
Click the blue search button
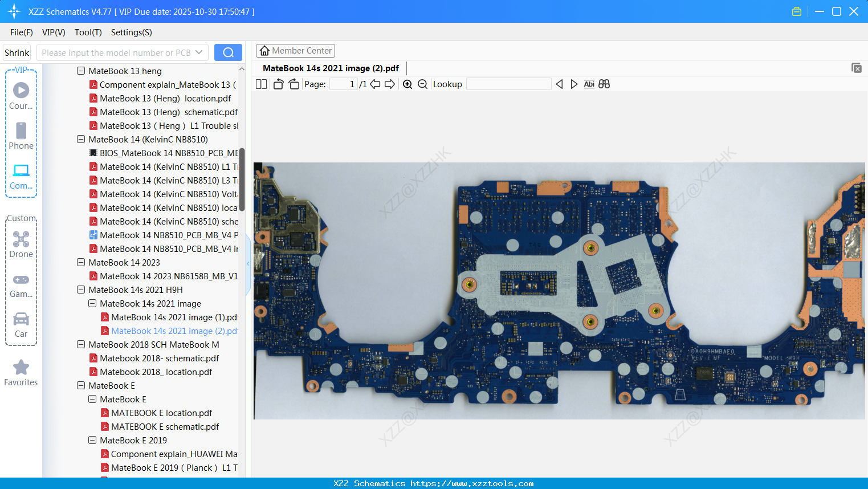click(x=228, y=52)
